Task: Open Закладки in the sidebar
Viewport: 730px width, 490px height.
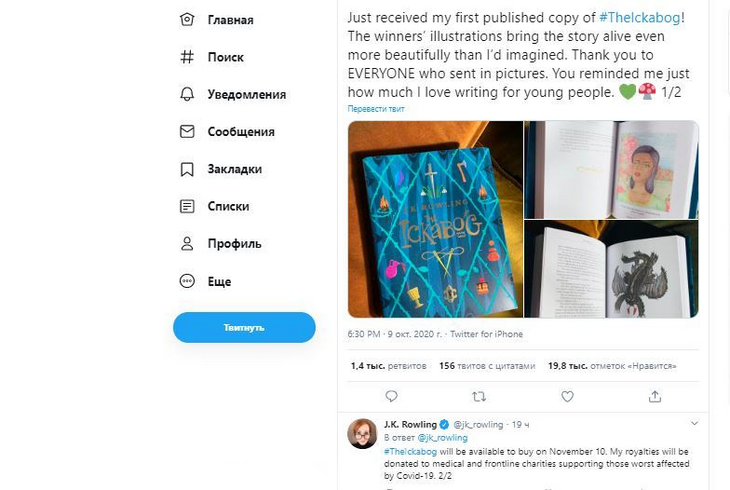Action: tap(233, 169)
